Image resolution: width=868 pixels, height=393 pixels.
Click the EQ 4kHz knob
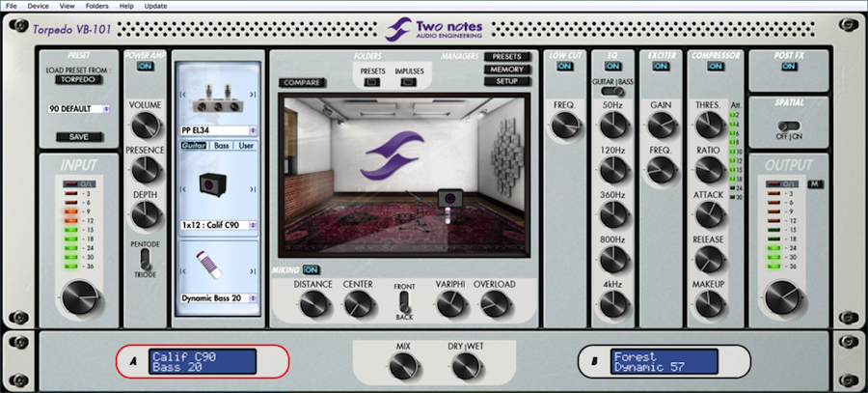click(x=612, y=305)
